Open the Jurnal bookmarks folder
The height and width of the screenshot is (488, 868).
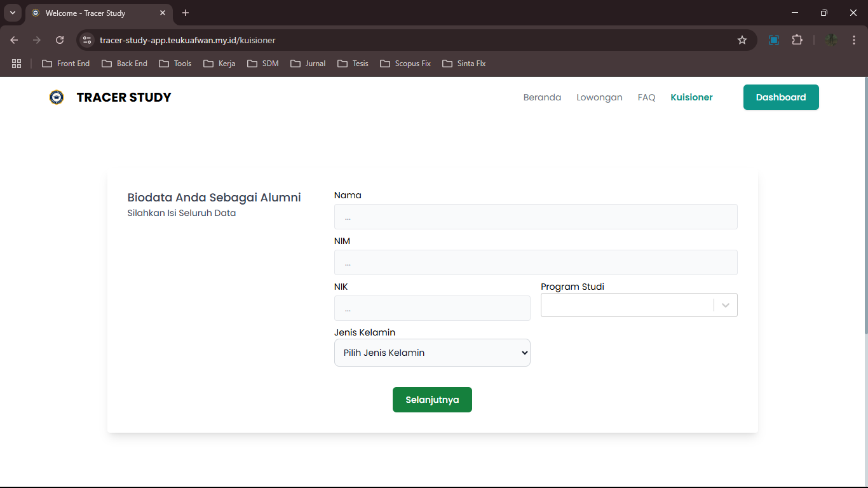tap(308, 64)
